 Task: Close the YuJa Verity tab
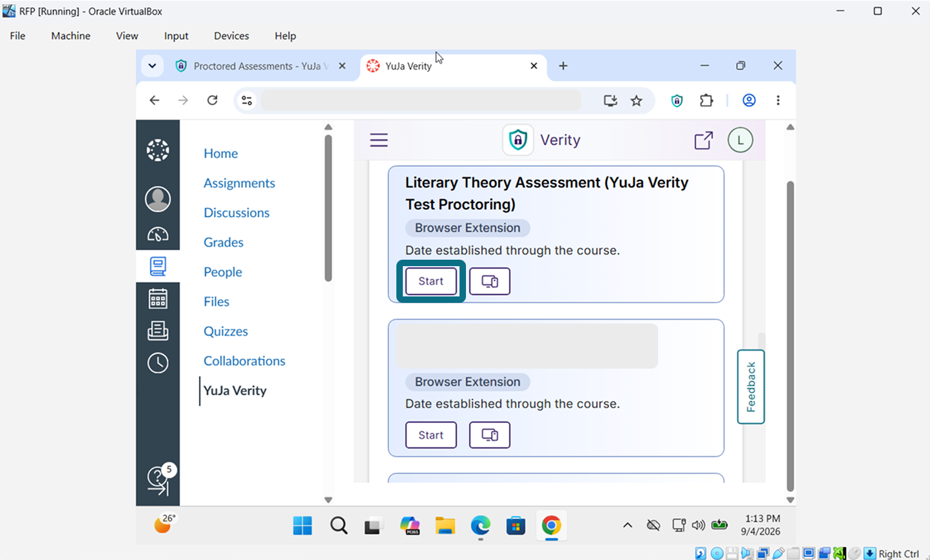coord(534,66)
